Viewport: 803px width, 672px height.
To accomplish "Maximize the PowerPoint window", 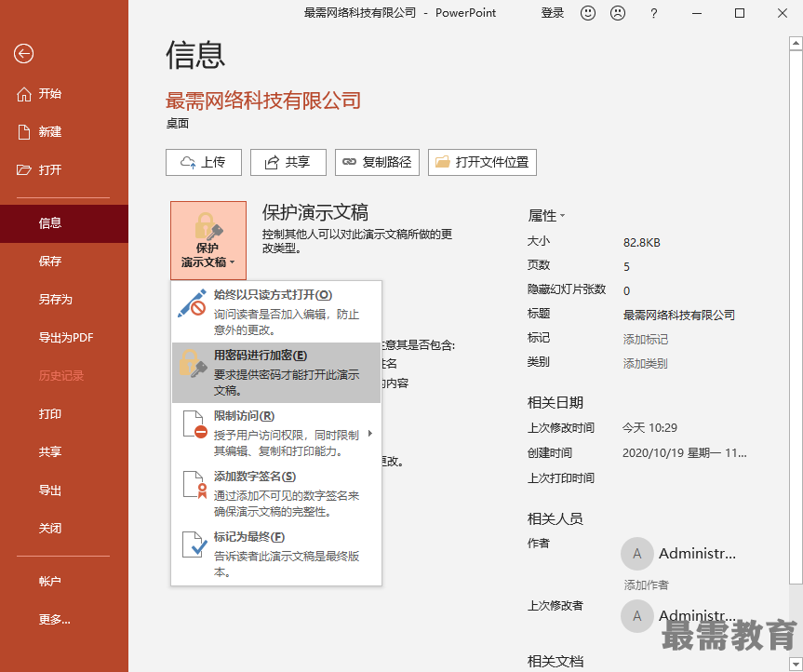I will [x=740, y=13].
